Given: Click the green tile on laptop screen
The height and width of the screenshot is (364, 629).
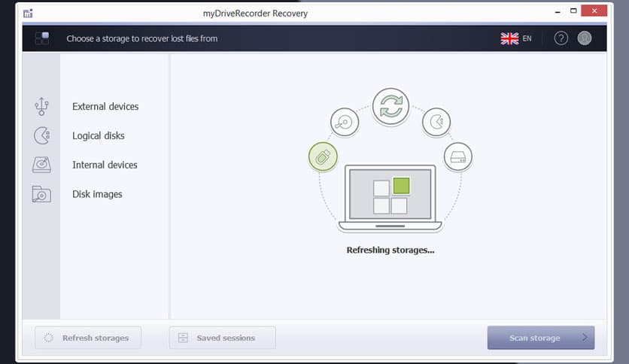Looking at the screenshot, I should point(401,186).
